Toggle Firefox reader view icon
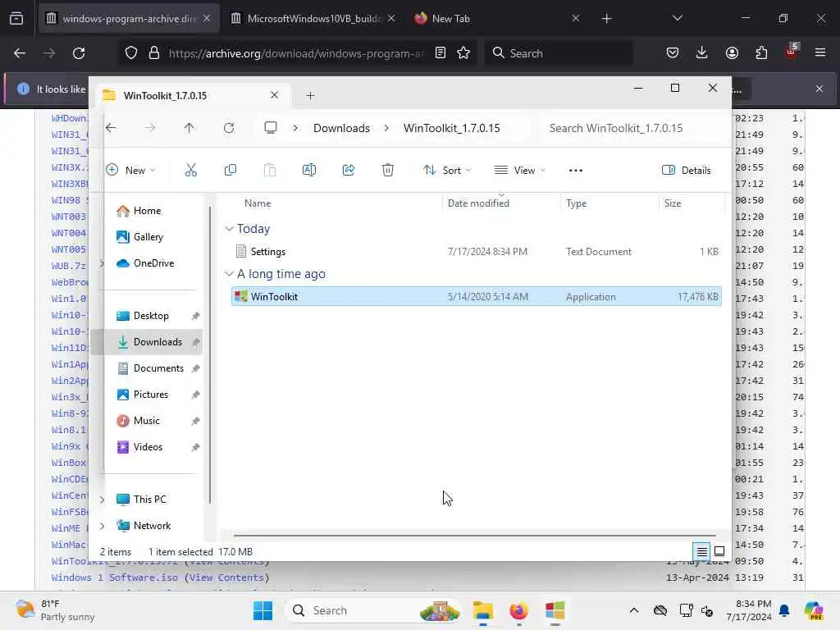The width and height of the screenshot is (840, 630). (441, 53)
